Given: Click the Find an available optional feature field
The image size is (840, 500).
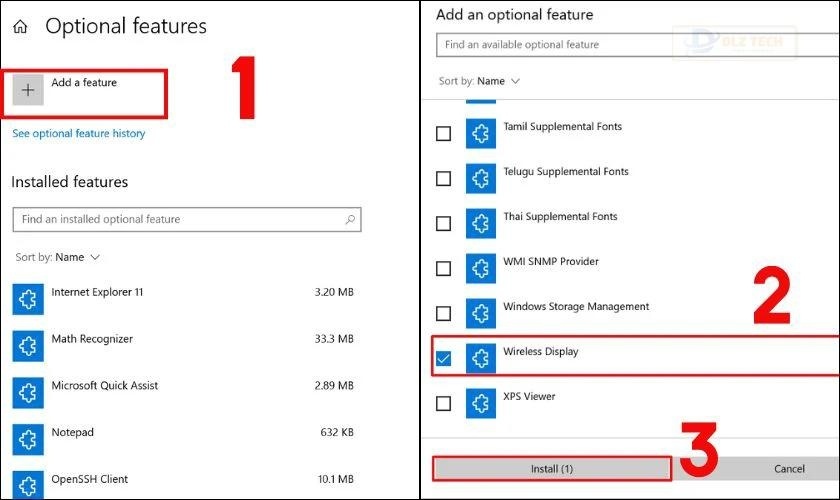Looking at the screenshot, I should pos(600,45).
